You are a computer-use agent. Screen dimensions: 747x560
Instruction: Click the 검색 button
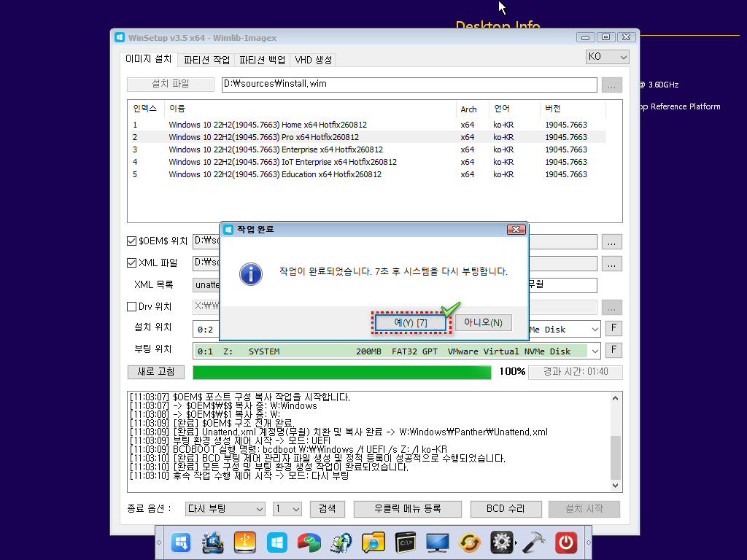(x=328, y=508)
